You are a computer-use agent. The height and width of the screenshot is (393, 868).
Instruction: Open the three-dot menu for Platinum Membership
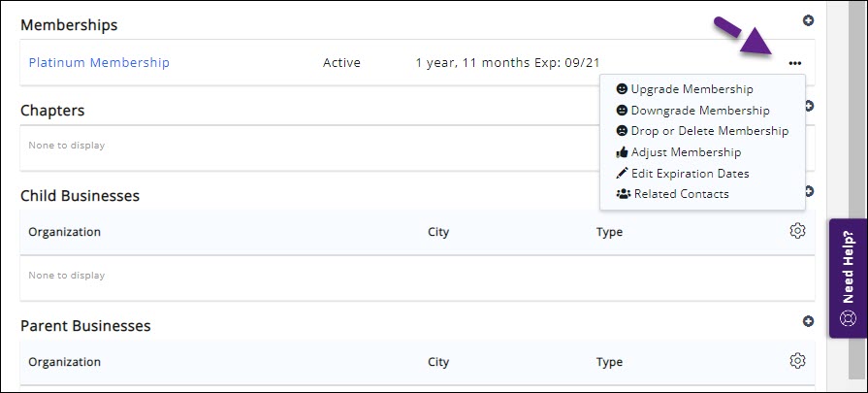point(795,63)
